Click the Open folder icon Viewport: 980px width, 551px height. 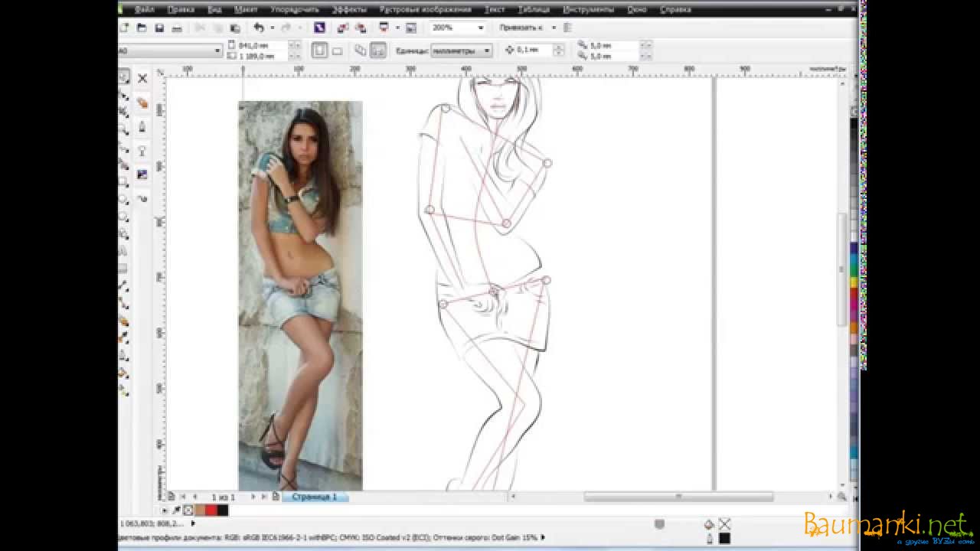(x=142, y=28)
